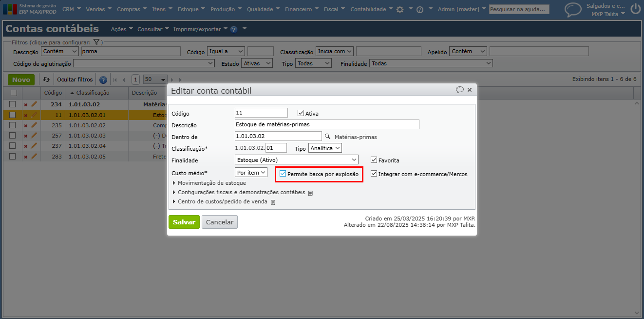This screenshot has width=644, height=319.
Task: Expand Configurações fiscais e demonstrações contábeis
Action: (x=239, y=192)
